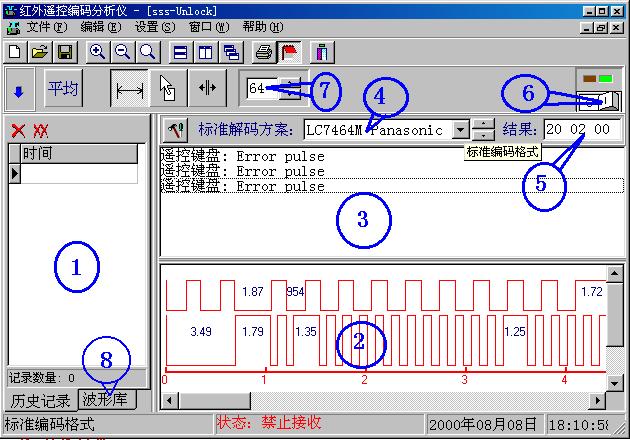Switch to the 波形库 tab
The height and width of the screenshot is (440, 630).
104,401
